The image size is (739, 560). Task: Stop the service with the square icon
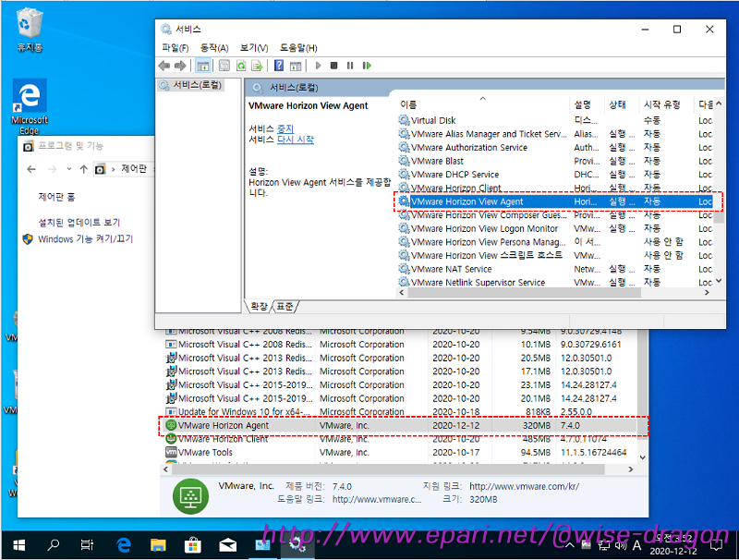333,66
